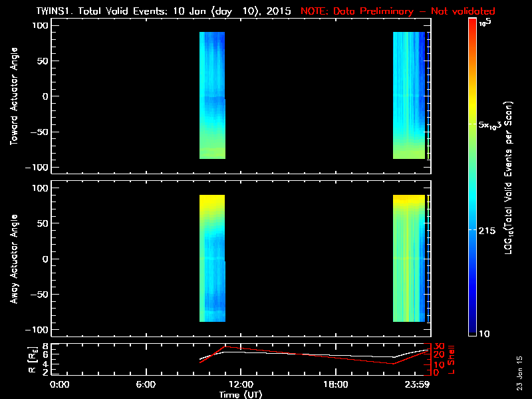Click the red top of the color bar
Screen dimensions: 532x399
(x=473, y=25)
